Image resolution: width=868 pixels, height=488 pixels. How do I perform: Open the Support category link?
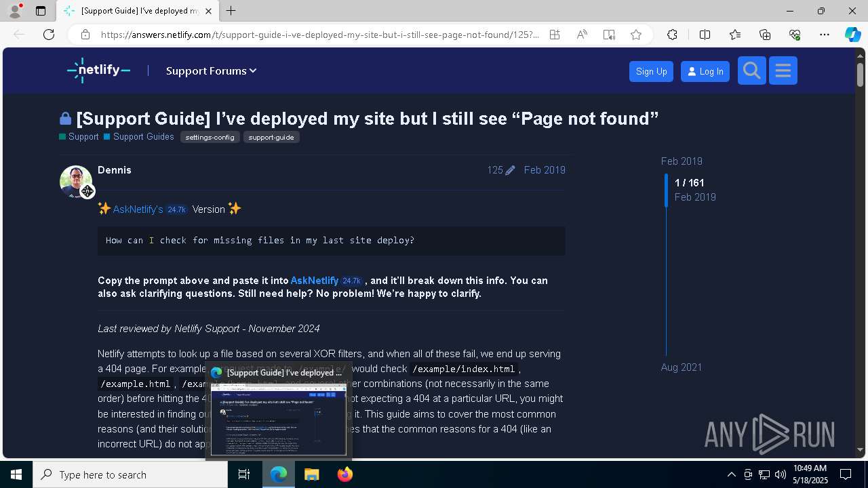pos(79,136)
